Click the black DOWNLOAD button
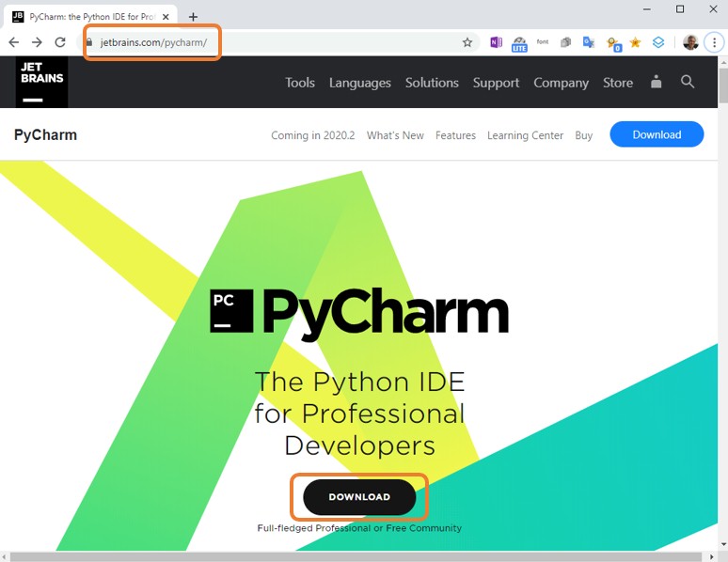The width and height of the screenshot is (728, 562). click(x=359, y=496)
